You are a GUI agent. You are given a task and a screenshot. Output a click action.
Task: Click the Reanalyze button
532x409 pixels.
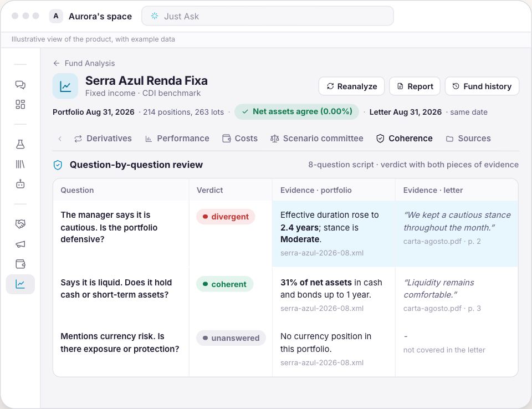(351, 86)
